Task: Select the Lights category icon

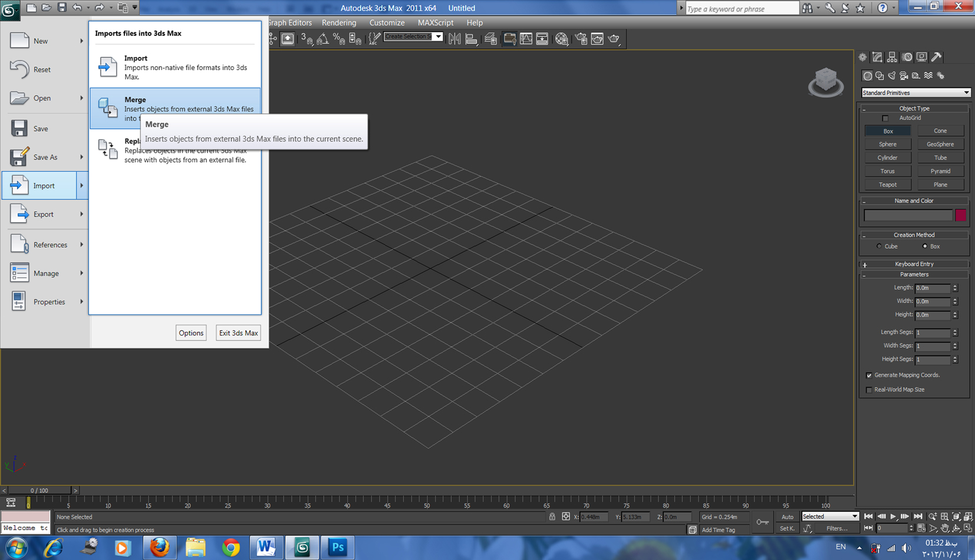Action: pyautogui.click(x=892, y=75)
